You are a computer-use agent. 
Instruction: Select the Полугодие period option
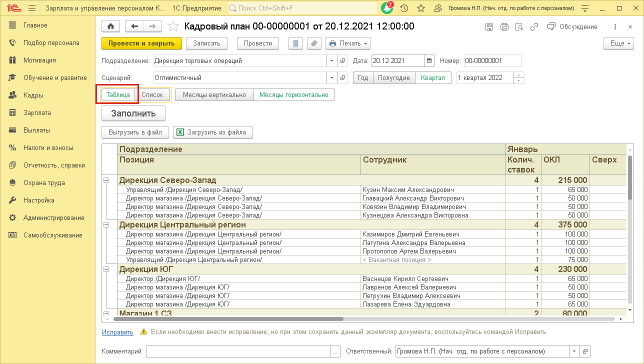point(394,78)
